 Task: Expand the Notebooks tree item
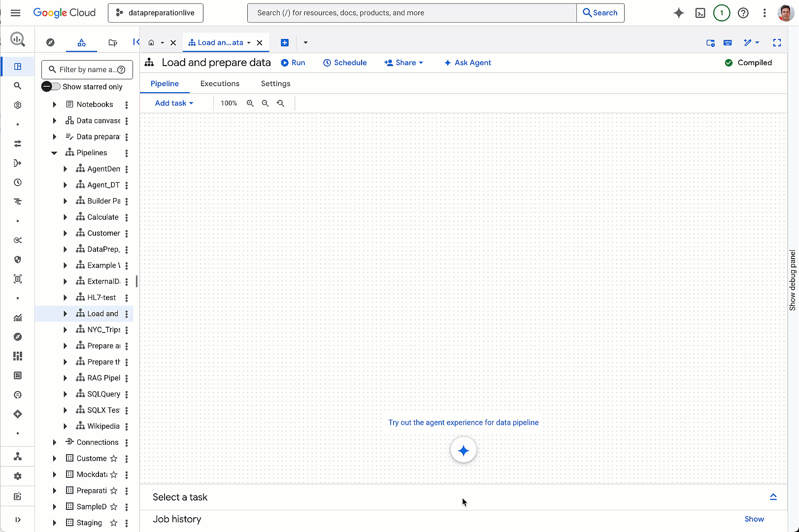tap(54, 104)
